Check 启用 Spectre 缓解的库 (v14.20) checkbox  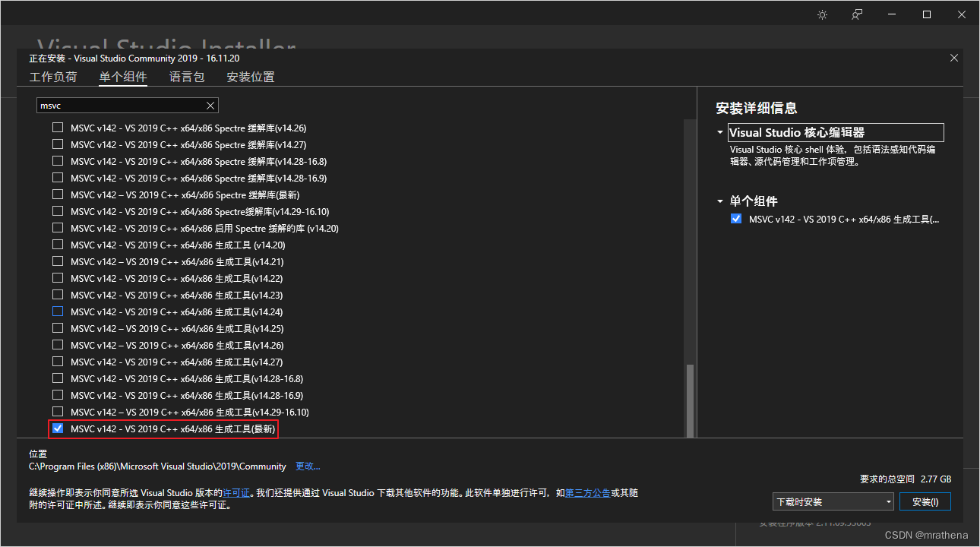(x=58, y=228)
